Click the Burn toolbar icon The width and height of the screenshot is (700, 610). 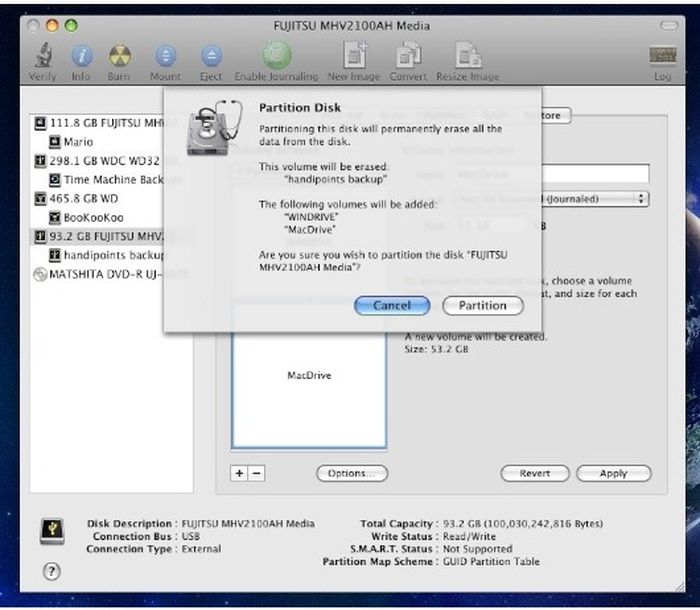tap(120, 56)
